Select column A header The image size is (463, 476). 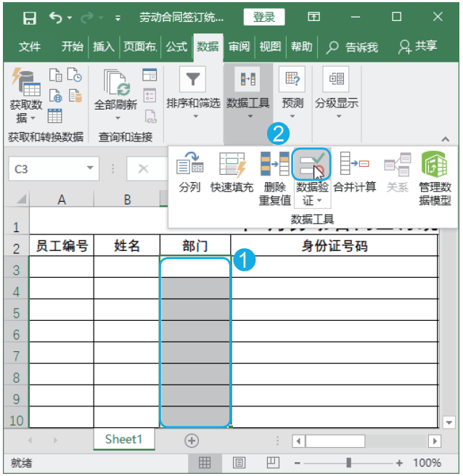coord(62,200)
